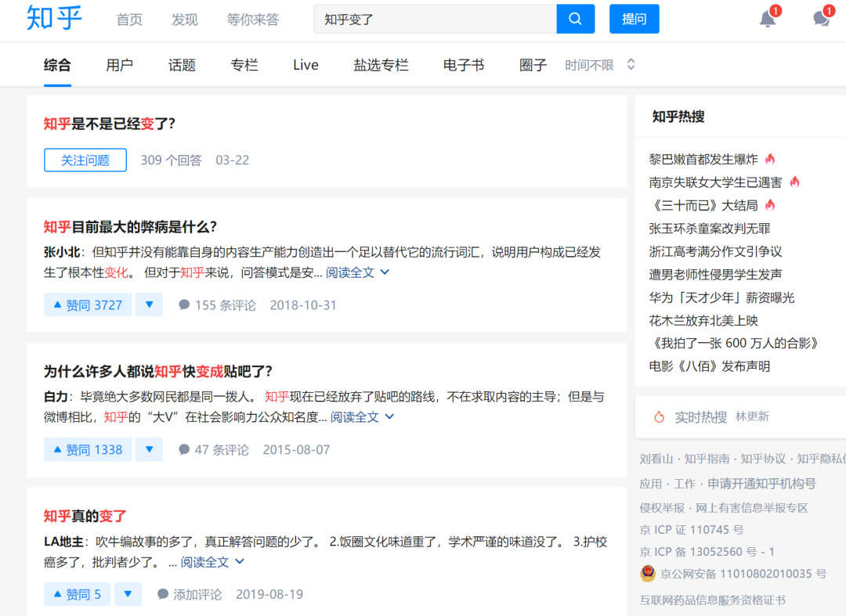This screenshot has width=846, height=616.
Task: Click the police badge icon by 京公网安备
Action: (x=648, y=574)
